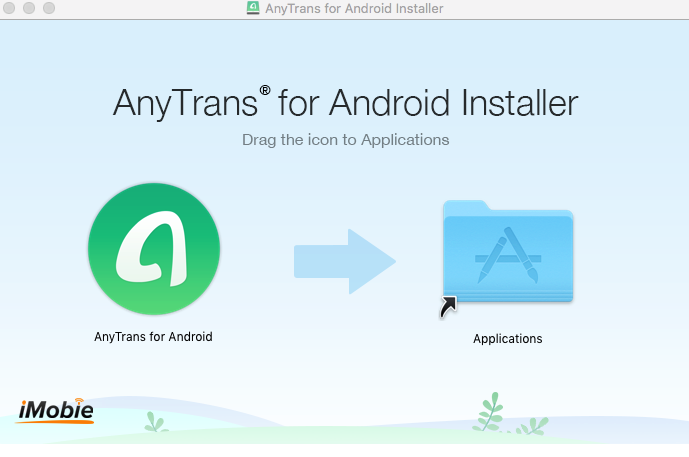Open the Applications folder shortcut

point(508,253)
